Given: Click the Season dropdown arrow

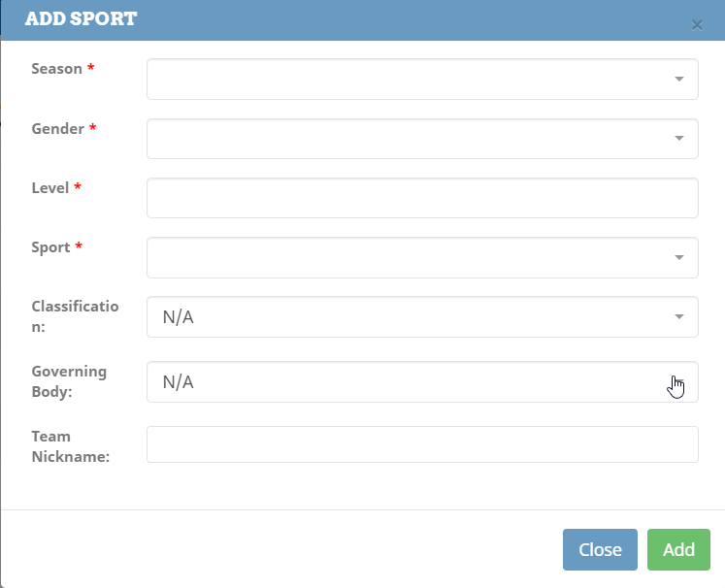Looking at the screenshot, I should [x=679, y=80].
